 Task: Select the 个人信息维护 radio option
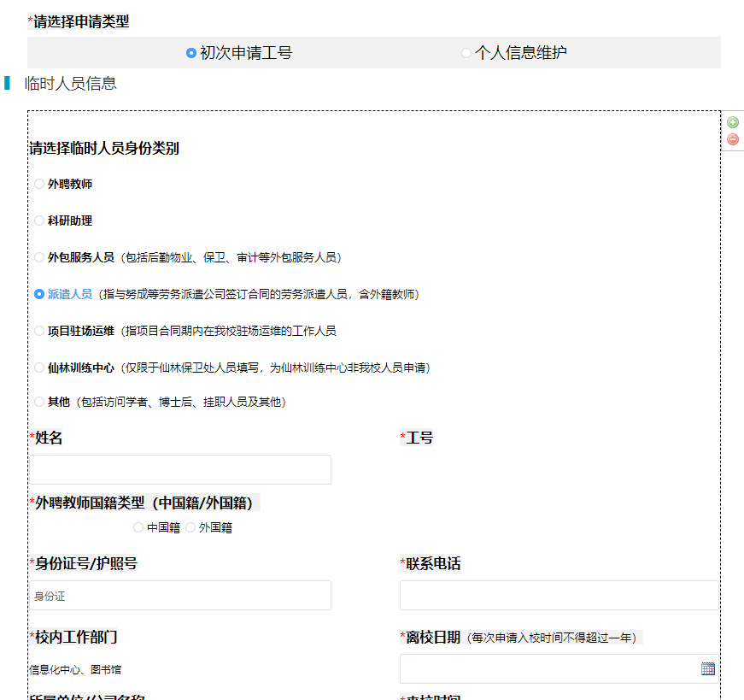[x=466, y=53]
